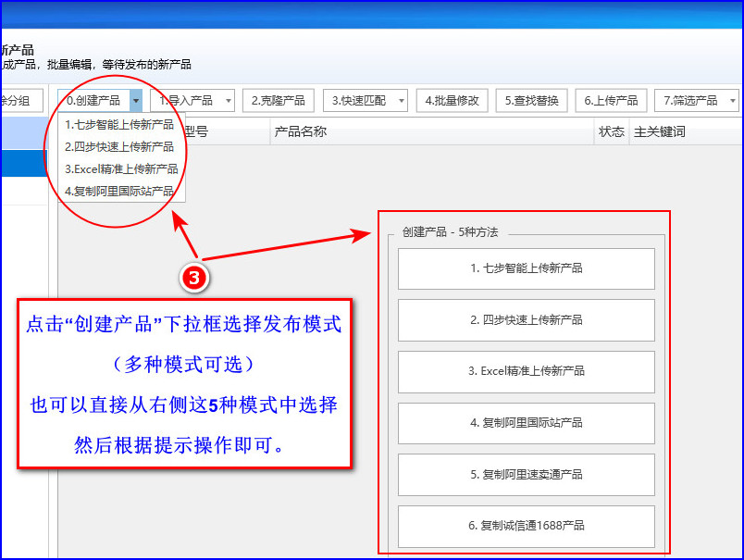The height and width of the screenshot is (560, 744).
Task: Click the large 4. 复制阿里国际站产品 button
Action: tap(527, 423)
